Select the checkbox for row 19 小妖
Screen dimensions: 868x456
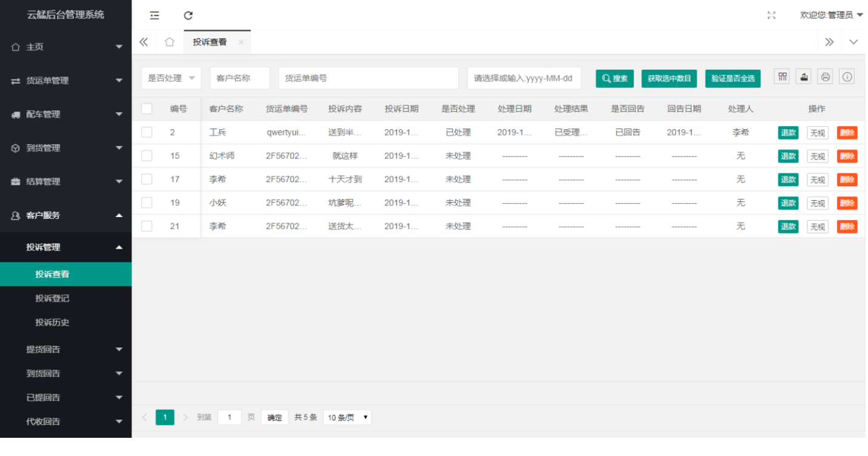(147, 203)
